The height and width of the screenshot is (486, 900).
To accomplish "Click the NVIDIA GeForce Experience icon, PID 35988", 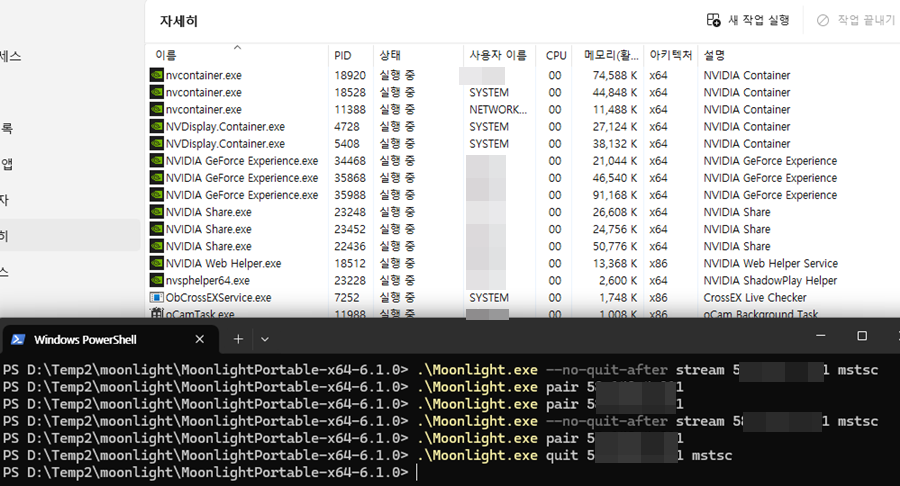I will (x=157, y=195).
